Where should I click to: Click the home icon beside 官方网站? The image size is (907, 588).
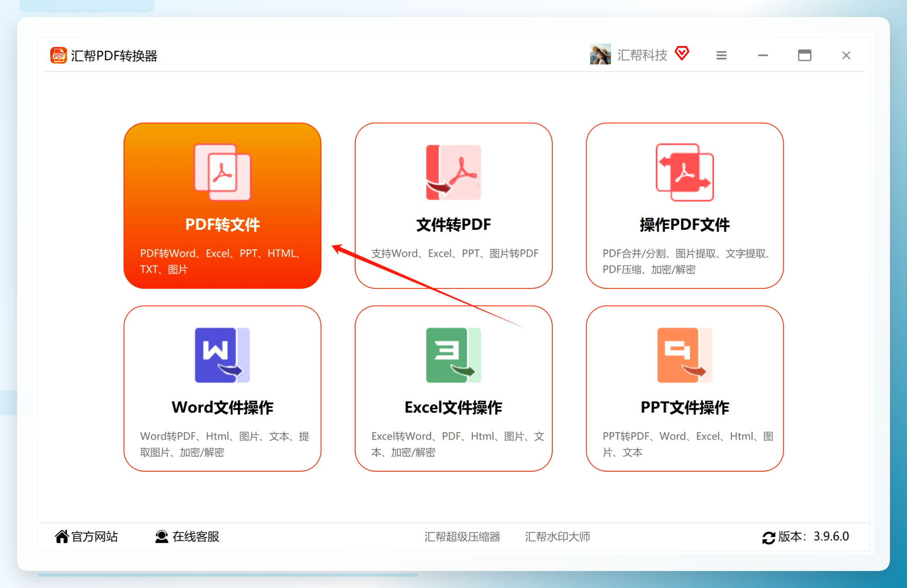click(61, 536)
